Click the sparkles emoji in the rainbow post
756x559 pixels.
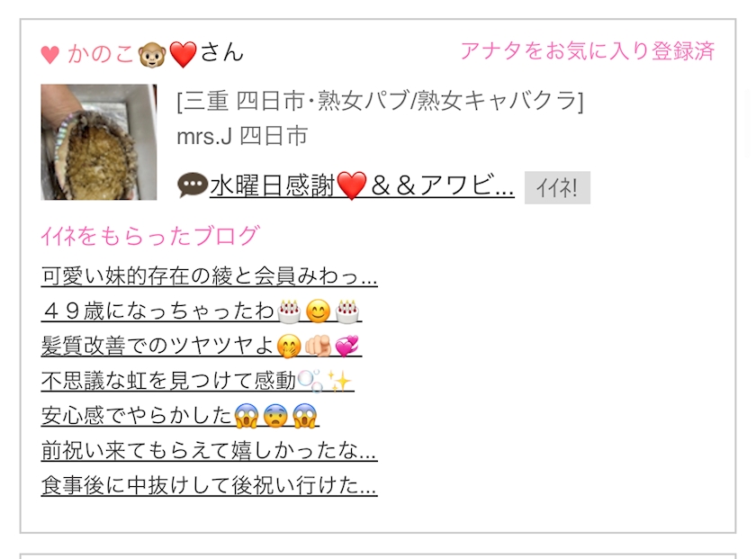(x=339, y=381)
